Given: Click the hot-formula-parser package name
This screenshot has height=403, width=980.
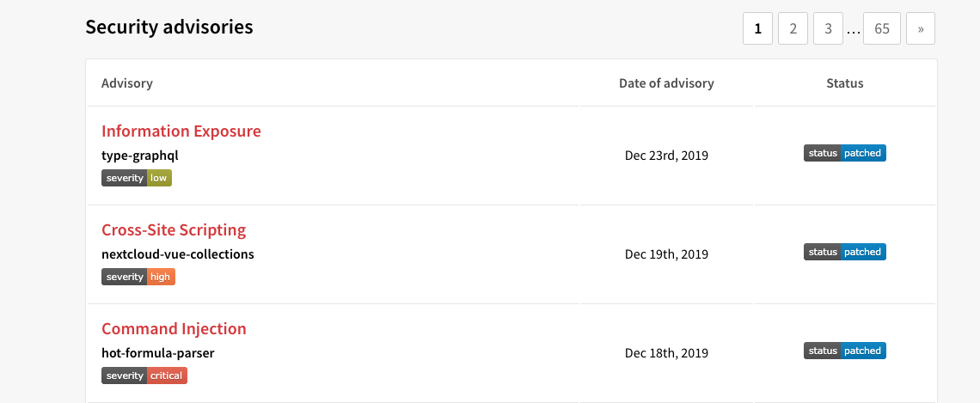Looking at the screenshot, I should tap(158, 353).
